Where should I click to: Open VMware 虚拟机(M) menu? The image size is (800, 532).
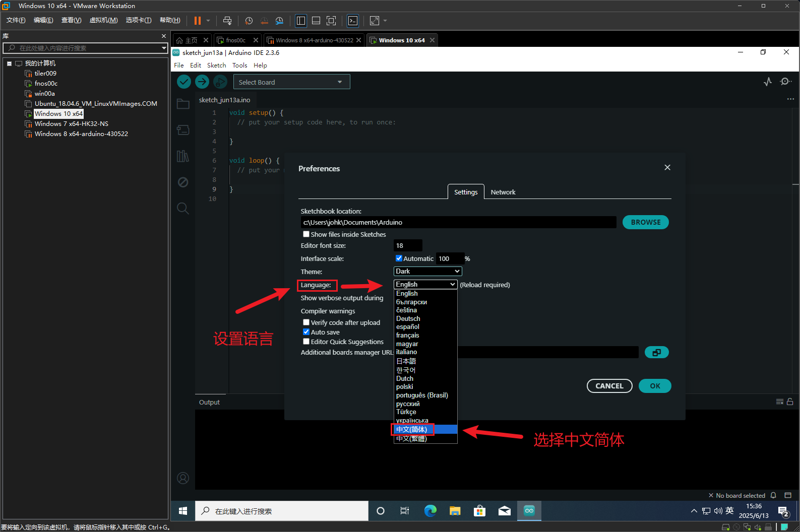pyautogui.click(x=103, y=20)
